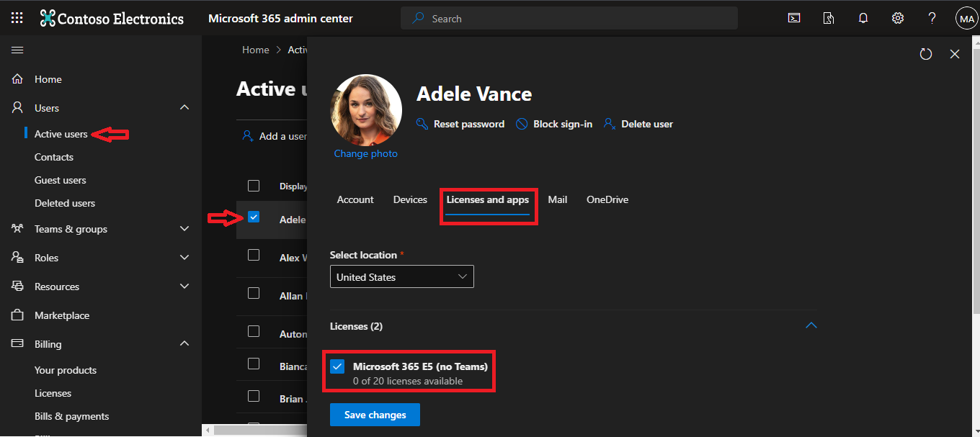980x437 pixels.
Task: Open Your products under Billing
Action: [x=66, y=370]
